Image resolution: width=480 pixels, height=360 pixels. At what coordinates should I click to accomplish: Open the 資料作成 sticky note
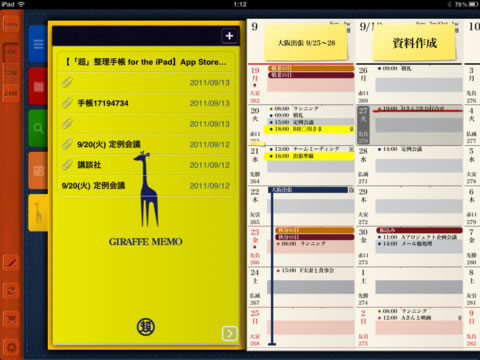[x=414, y=43]
